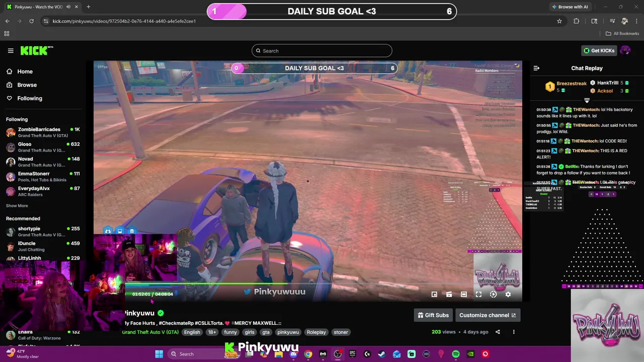Expand the chat leaderboard arrow
The height and width of the screenshot is (362, 644).
[x=587, y=100]
